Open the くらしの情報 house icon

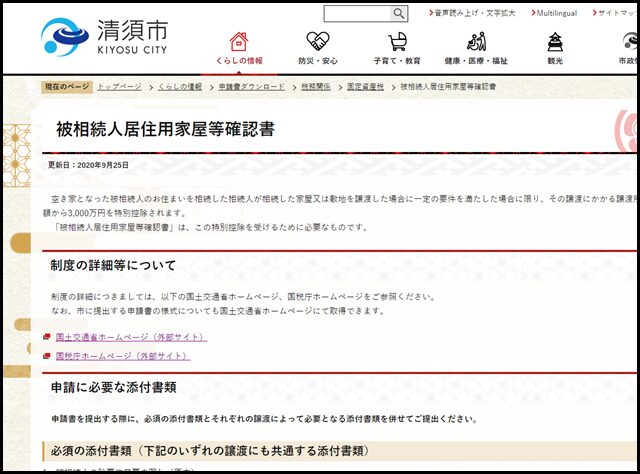(x=239, y=41)
